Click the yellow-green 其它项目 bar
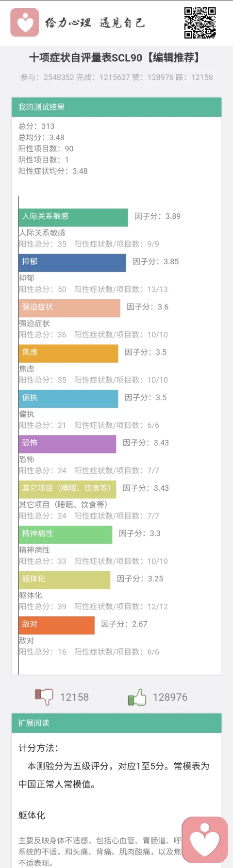The width and height of the screenshot is (233, 868). [x=67, y=488]
